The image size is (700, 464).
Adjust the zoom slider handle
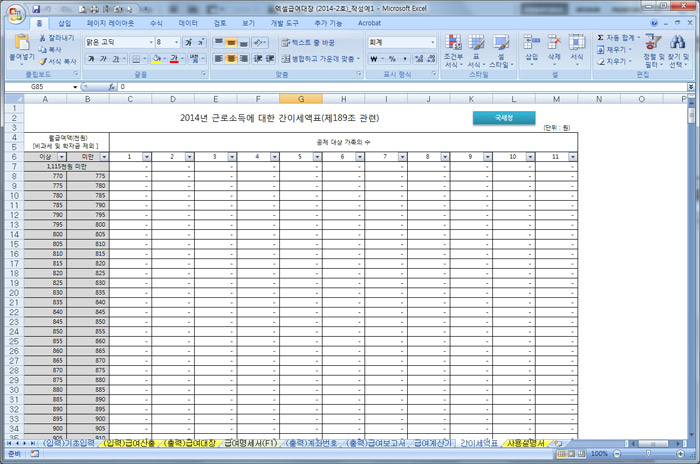pos(649,454)
